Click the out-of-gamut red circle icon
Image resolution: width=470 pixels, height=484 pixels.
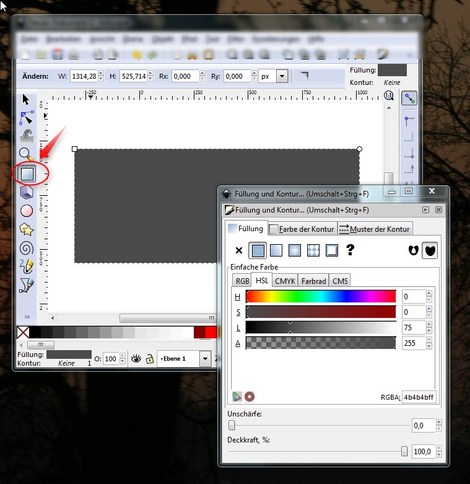click(249, 396)
